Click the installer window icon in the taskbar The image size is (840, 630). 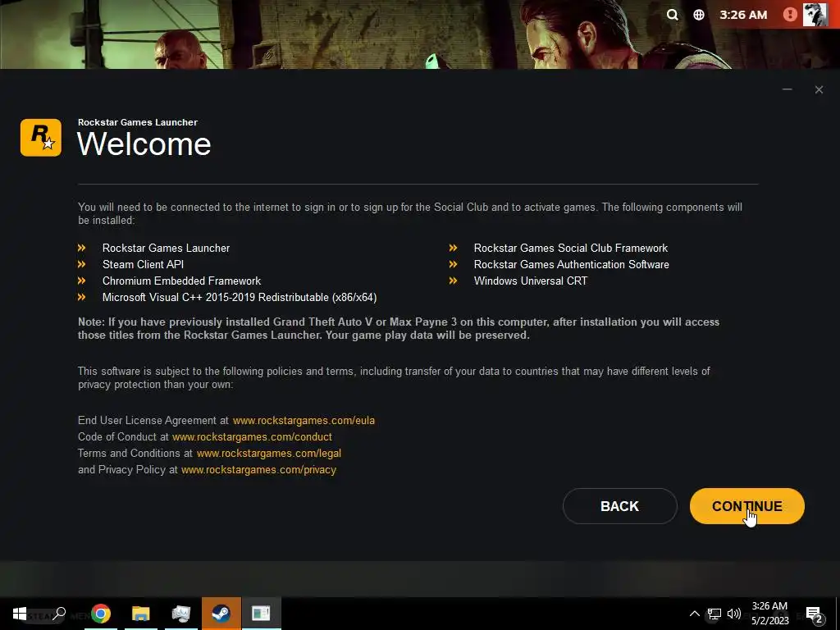[x=261, y=614]
